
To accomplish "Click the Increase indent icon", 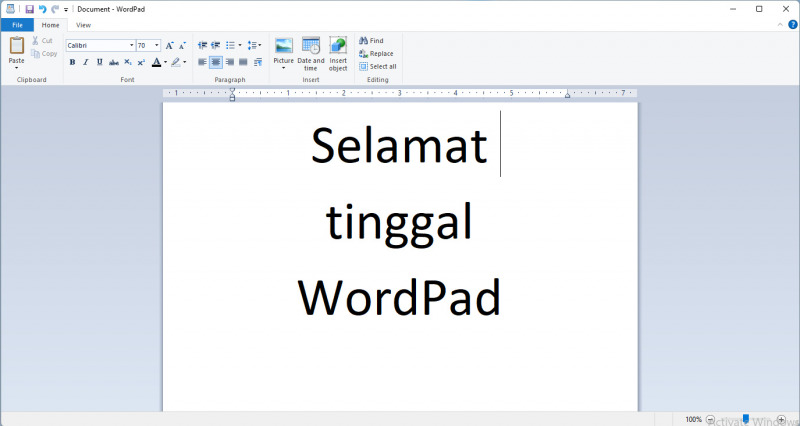I will point(215,46).
